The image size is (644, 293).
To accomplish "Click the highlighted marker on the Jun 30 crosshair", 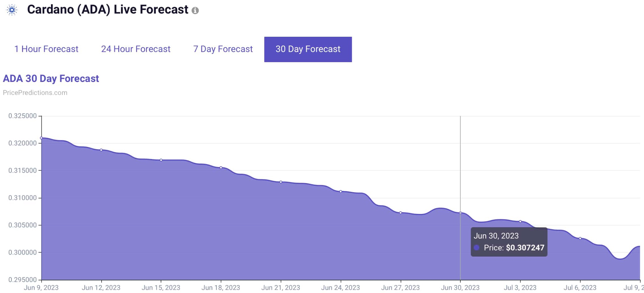I will 460,213.
